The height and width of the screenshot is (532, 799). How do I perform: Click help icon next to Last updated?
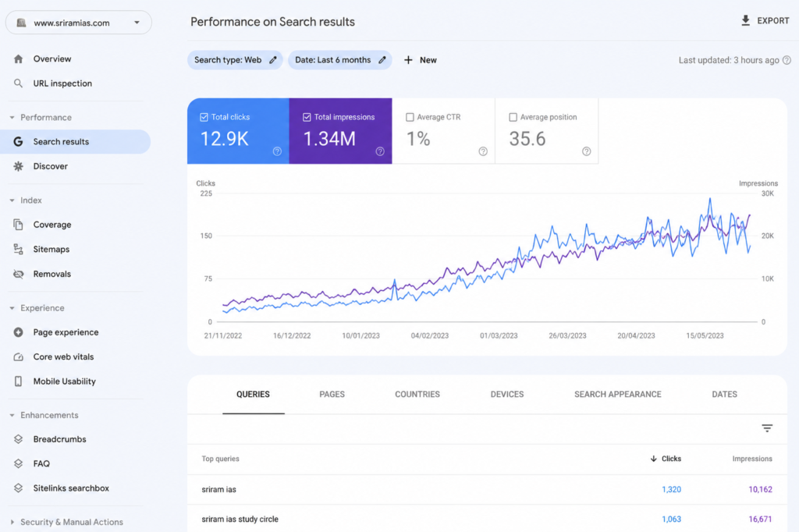click(787, 60)
